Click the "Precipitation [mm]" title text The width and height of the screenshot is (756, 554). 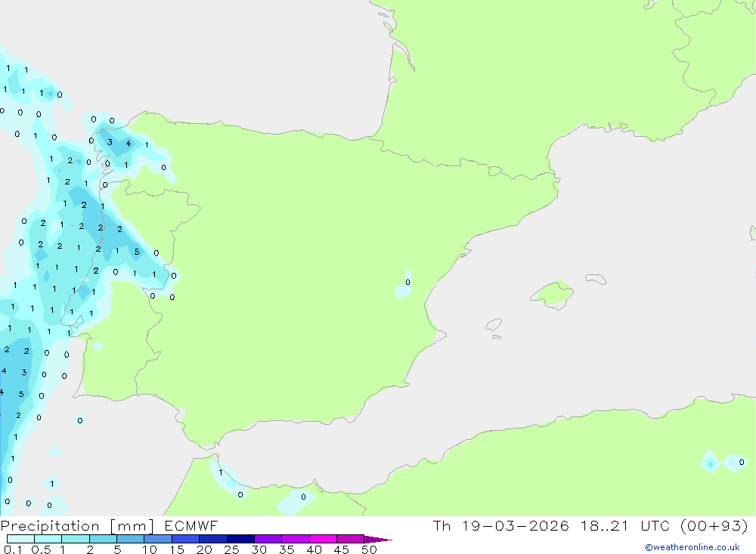[x=77, y=526]
